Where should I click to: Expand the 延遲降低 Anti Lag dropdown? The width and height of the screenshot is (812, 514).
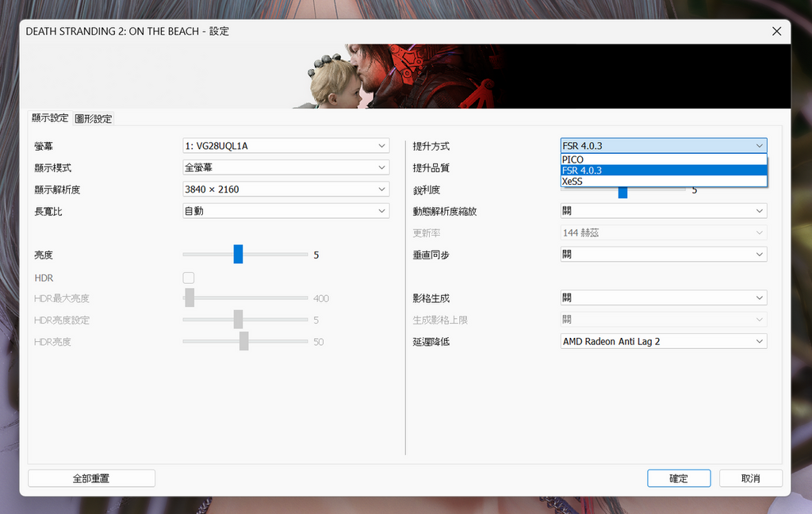(x=663, y=341)
